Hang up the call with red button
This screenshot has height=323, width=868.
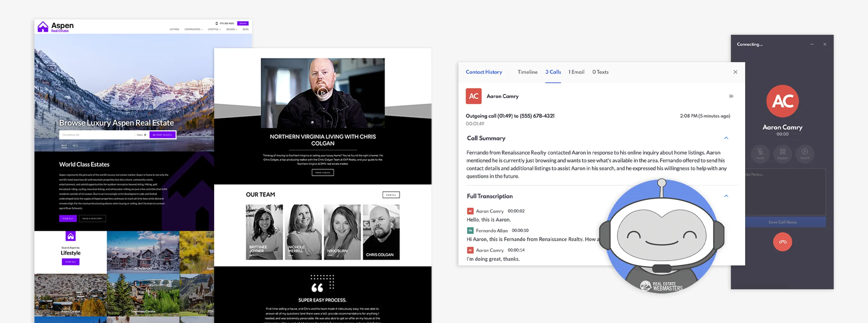tap(782, 242)
